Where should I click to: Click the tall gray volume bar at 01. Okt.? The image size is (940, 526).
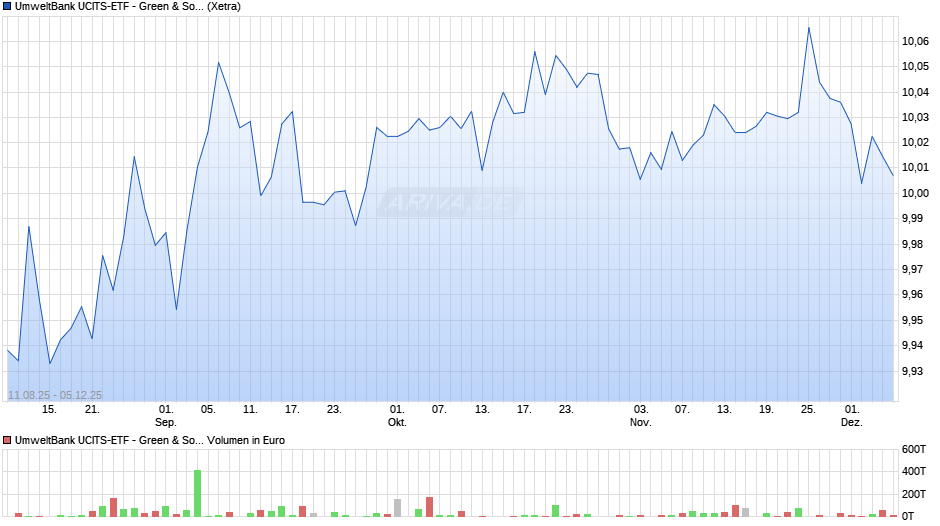397,507
